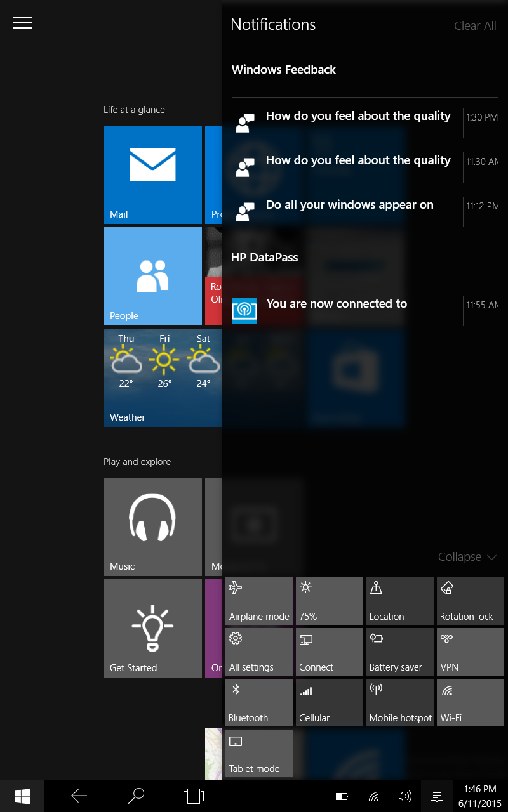Screen dimensions: 508x812
Task: Toggle Mobile hotspot quick action
Action: pyautogui.click(x=400, y=702)
